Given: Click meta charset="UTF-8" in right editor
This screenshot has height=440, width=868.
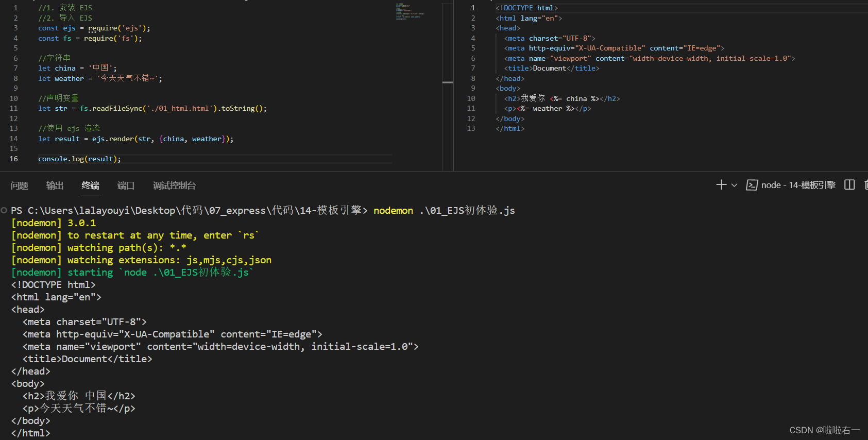Looking at the screenshot, I should click(x=550, y=38).
